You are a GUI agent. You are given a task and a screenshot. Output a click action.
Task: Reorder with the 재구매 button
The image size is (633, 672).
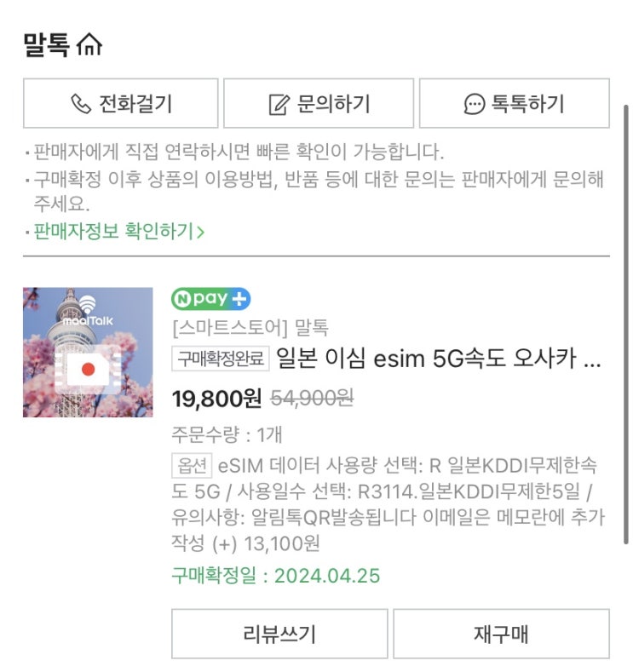501,634
